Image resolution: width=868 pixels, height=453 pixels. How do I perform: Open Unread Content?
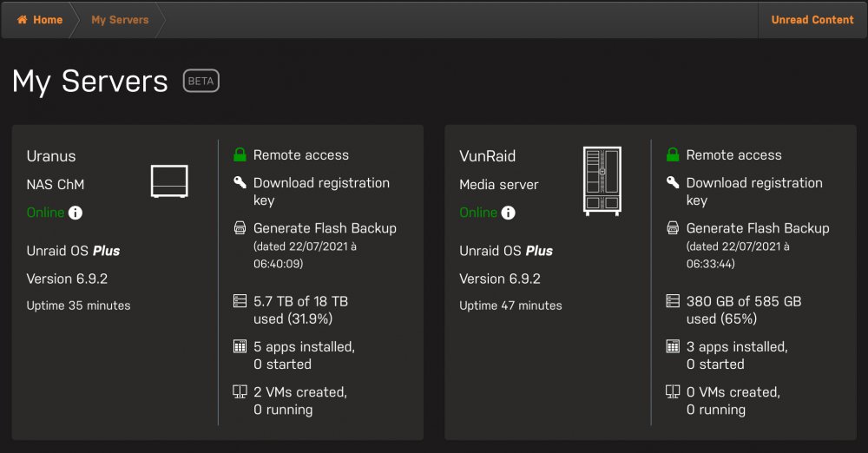(x=812, y=20)
